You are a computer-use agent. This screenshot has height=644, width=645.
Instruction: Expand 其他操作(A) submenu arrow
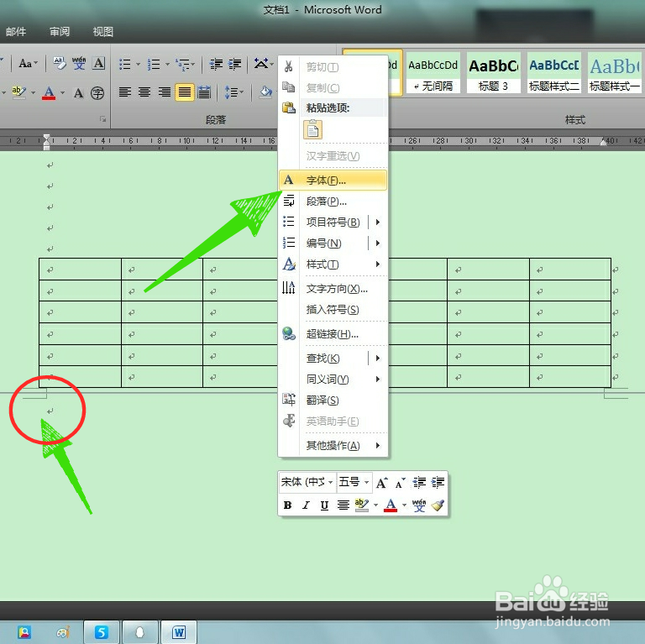tap(378, 445)
